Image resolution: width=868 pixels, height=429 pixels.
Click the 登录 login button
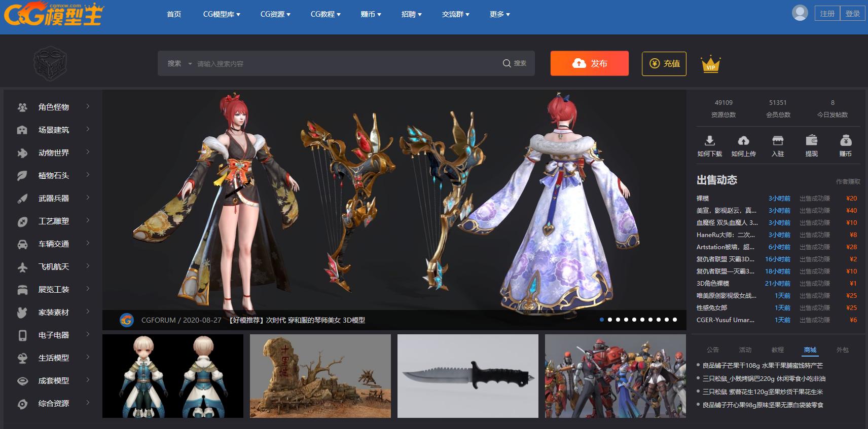[853, 14]
